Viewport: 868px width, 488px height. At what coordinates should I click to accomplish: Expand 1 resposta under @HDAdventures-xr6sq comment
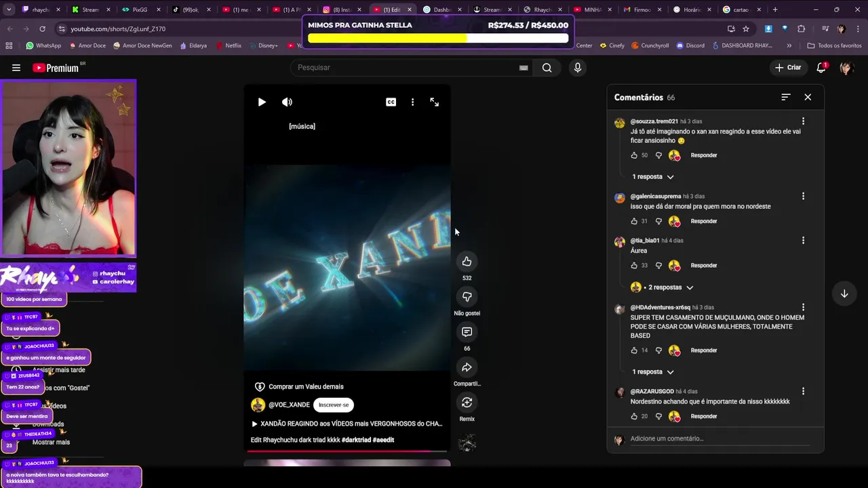click(x=653, y=372)
